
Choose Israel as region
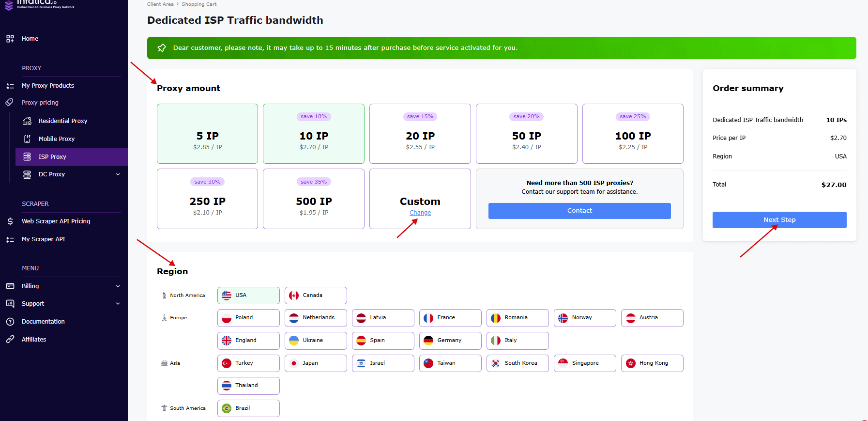coord(383,363)
